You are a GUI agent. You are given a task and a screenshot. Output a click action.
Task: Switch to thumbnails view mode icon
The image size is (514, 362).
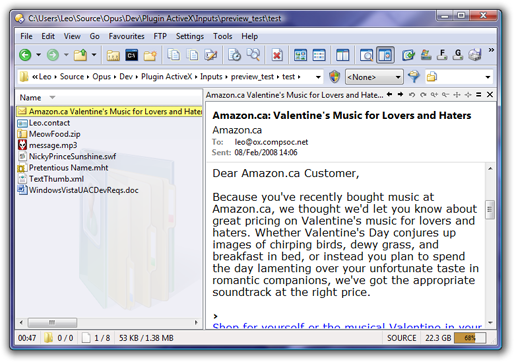300,55
